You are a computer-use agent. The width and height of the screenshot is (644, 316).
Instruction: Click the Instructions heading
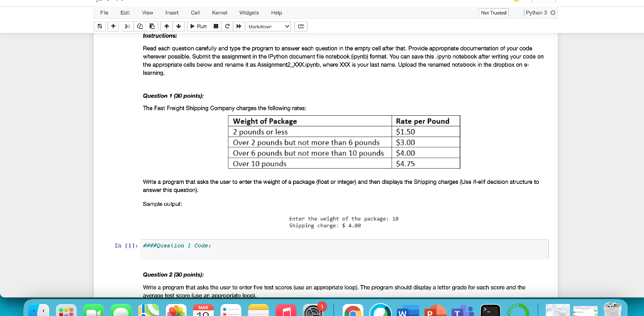tap(159, 36)
